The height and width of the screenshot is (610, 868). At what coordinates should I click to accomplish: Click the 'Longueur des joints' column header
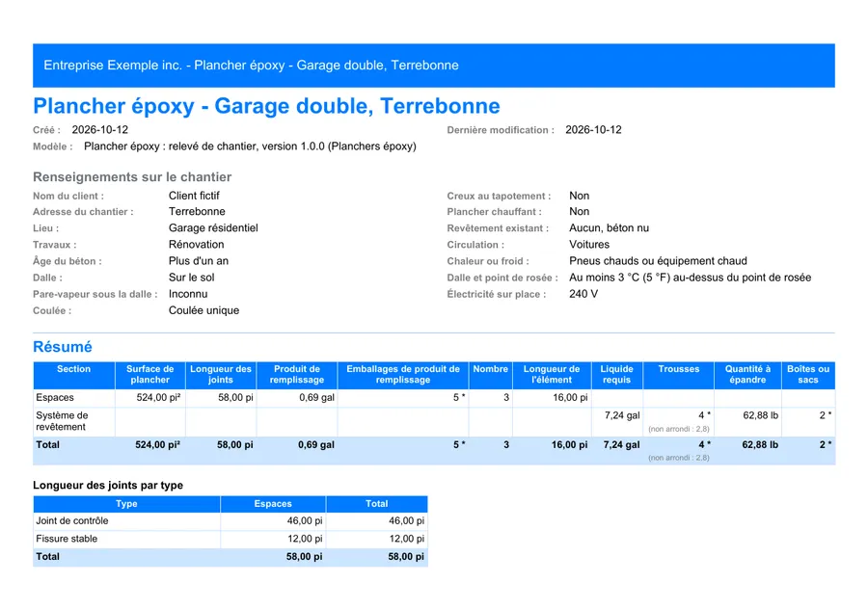click(x=220, y=375)
